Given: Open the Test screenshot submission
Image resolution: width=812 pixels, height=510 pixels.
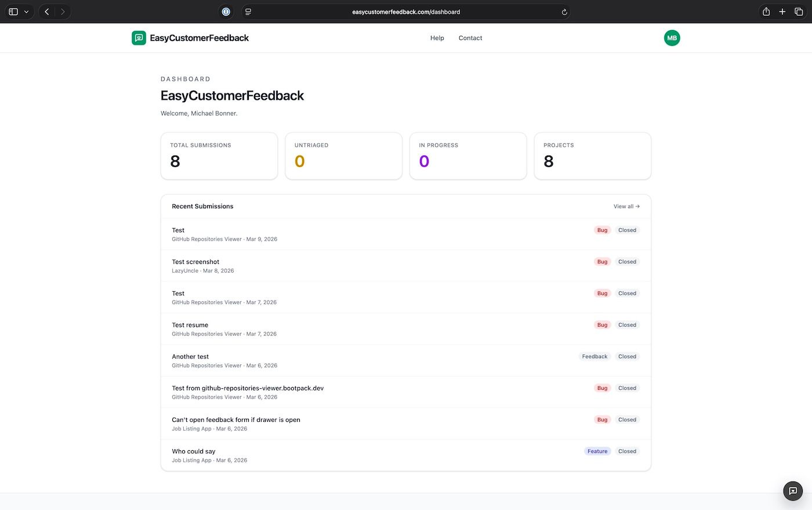Looking at the screenshot, I should [x=195, y=261].
